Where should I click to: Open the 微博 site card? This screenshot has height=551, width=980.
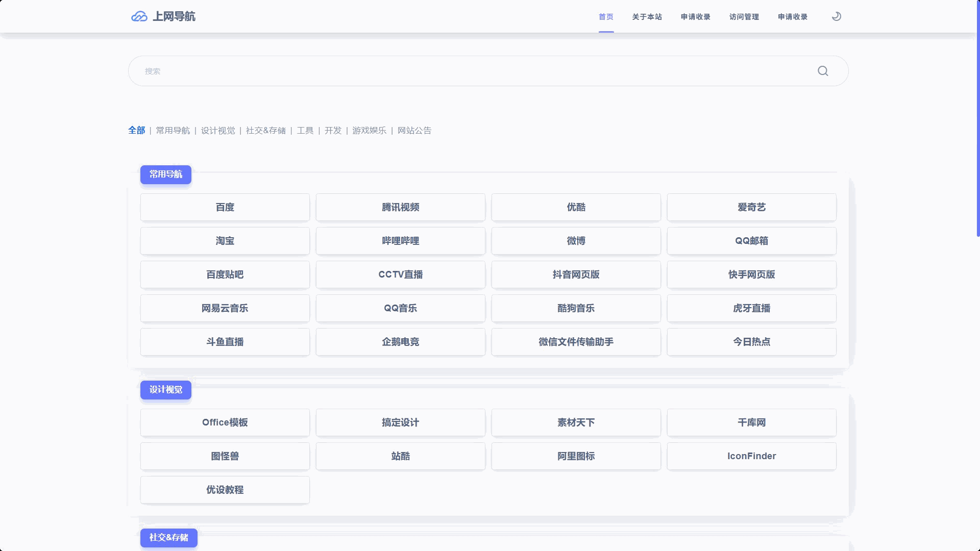[576, 241]
